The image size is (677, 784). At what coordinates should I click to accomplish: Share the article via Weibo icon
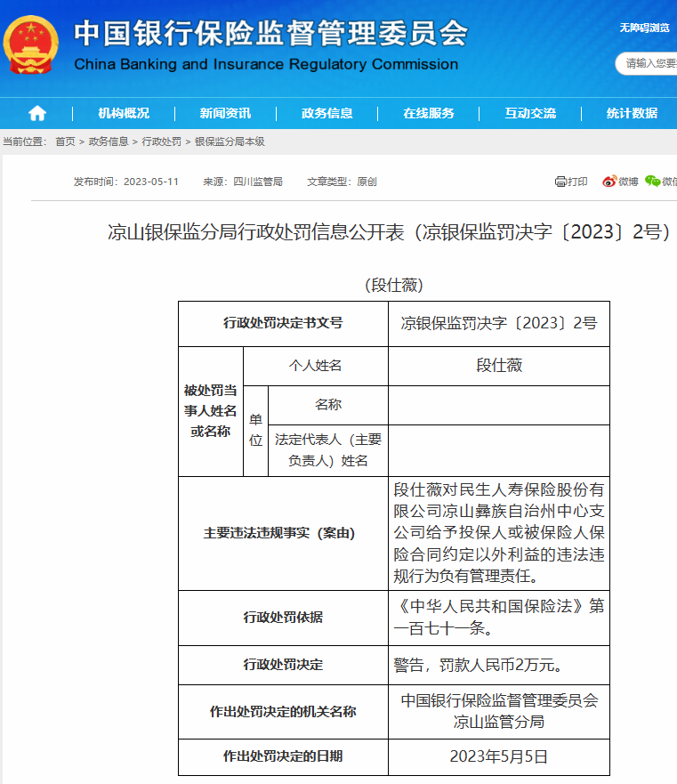[609, 182]
